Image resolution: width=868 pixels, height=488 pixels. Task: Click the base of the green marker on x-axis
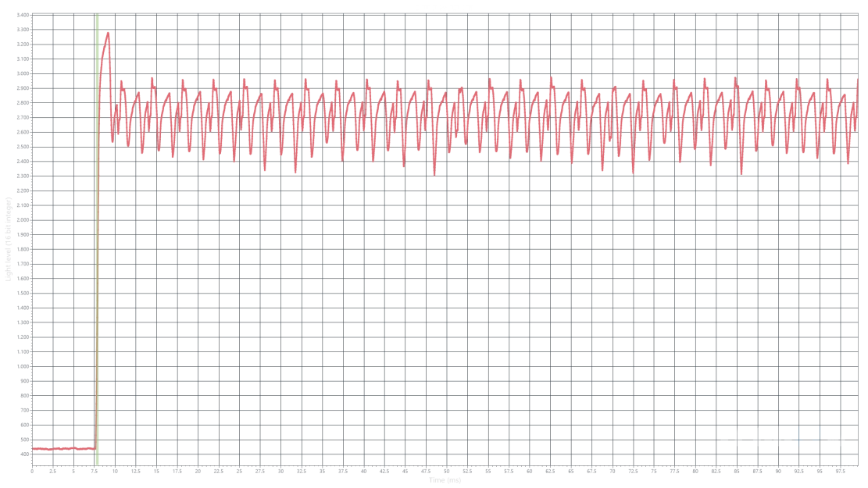[x=97, y=465]
